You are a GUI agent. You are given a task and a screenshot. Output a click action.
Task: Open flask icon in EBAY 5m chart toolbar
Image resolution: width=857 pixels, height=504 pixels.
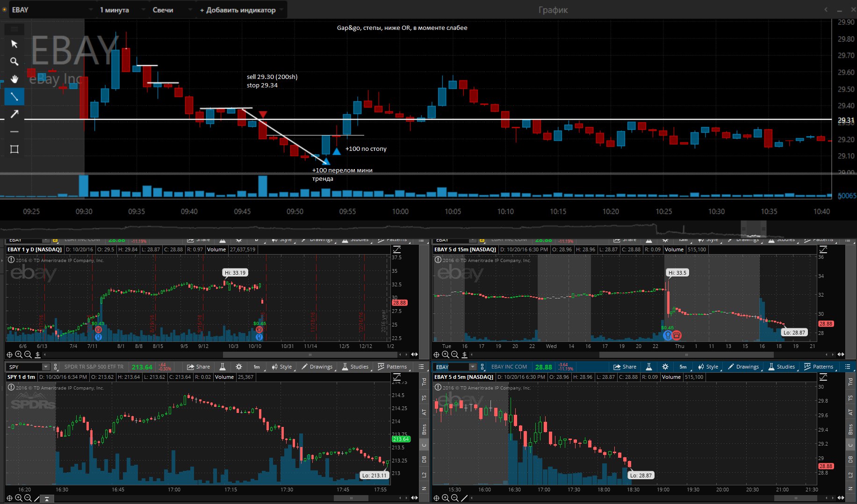649,367
